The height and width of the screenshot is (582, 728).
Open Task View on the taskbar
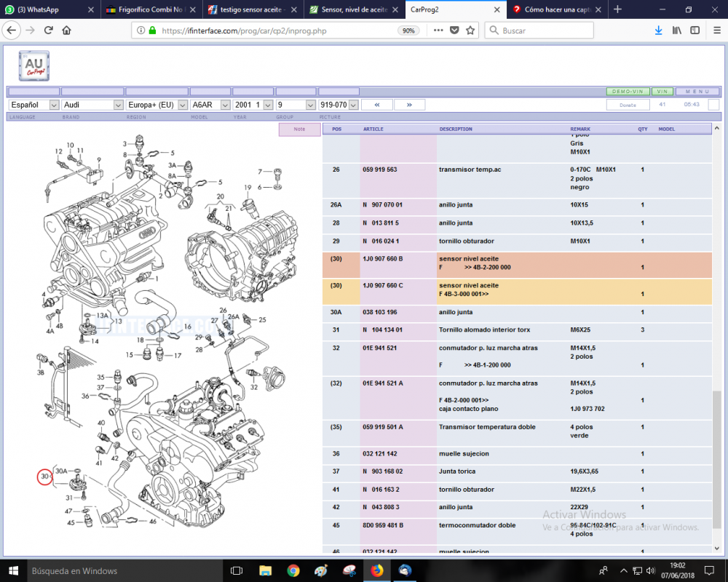pyautogui.click(x=237, y=570)
